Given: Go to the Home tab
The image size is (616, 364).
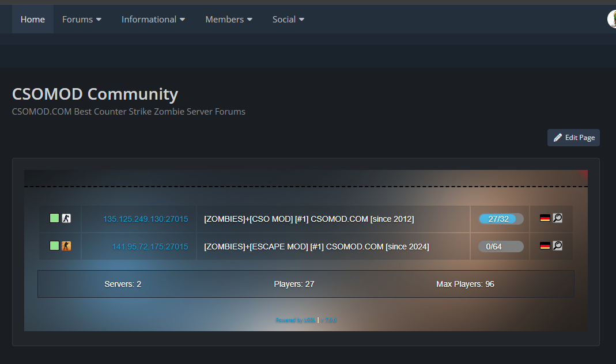Looking at the screenshot, I should click(x=33, y=19).
